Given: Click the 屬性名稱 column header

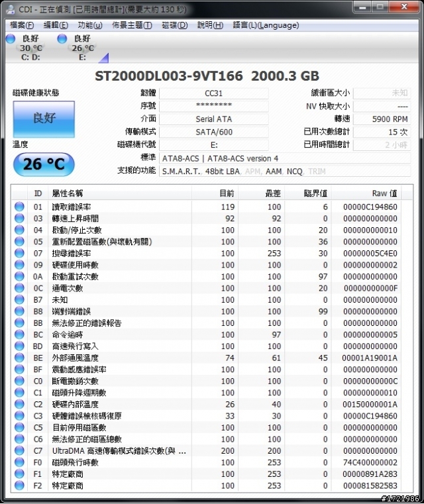Looking at the screenshot, I should [120, 193].
